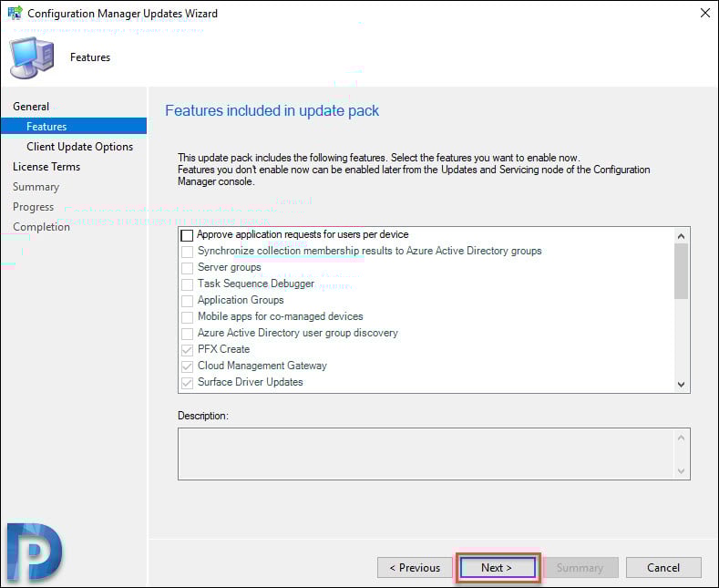719x588 pixels.
Task: Go to License Terms step
Action: point(46,167)
